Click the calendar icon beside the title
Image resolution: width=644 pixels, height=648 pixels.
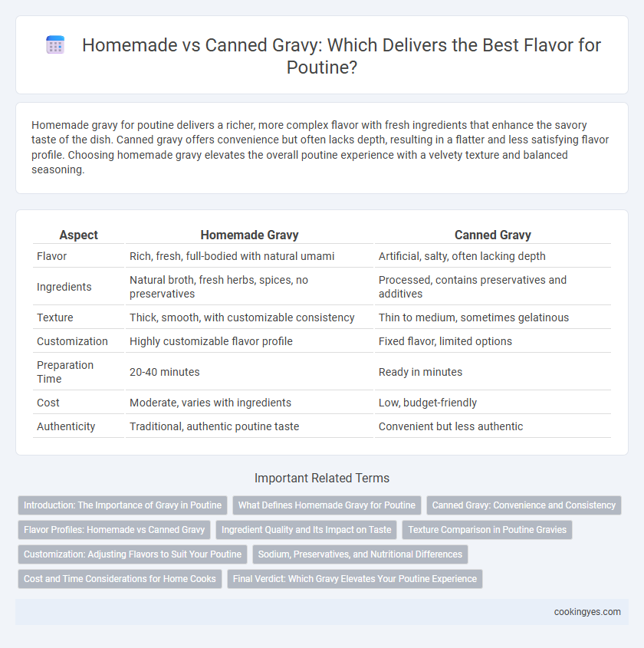pos(55,44)
